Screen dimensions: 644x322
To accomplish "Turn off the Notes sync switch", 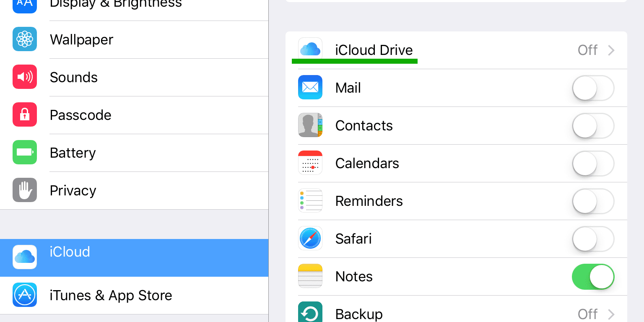I will click(593, 277).
